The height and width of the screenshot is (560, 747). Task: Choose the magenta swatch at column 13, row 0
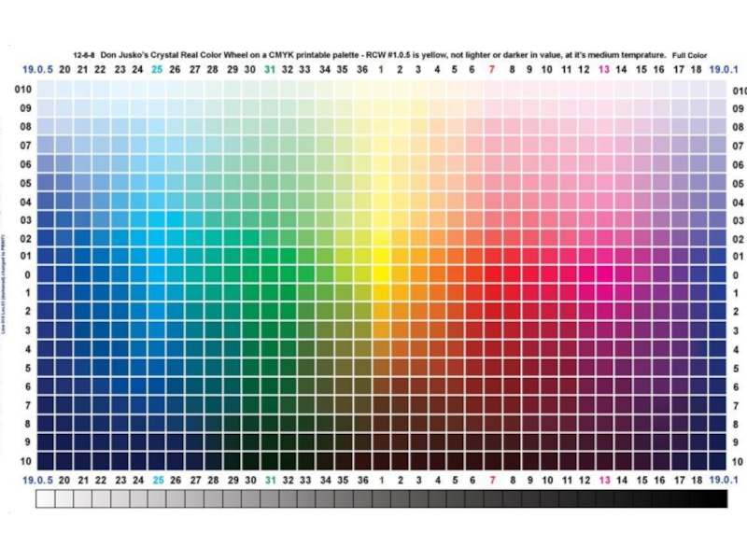point(603,273)
